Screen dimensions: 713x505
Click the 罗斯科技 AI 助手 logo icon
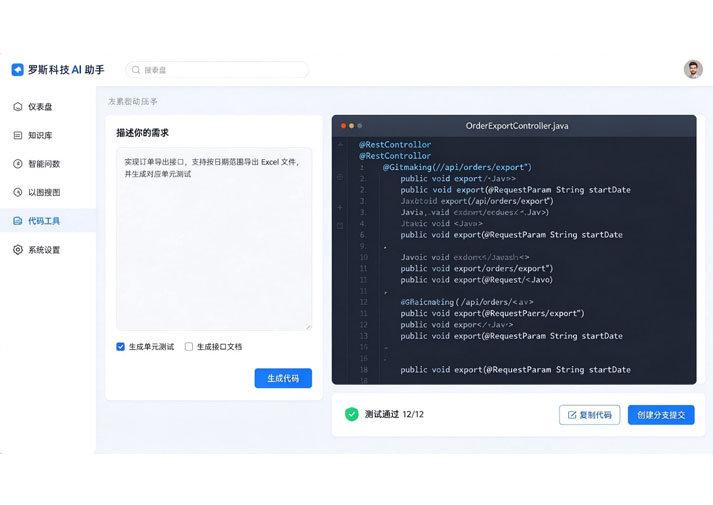[x=17, y=70]
